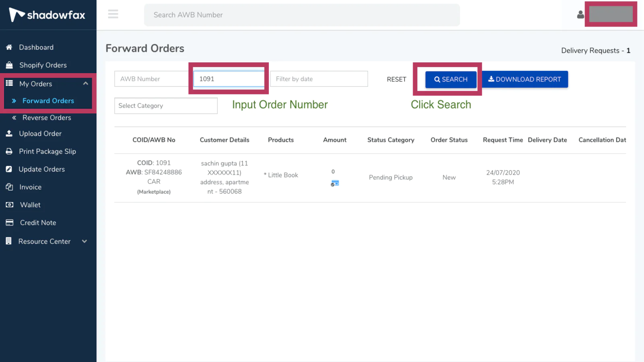Open the hamburger menu
The width and height of the screenshot is (644, 362).
[x=113, y=14]
